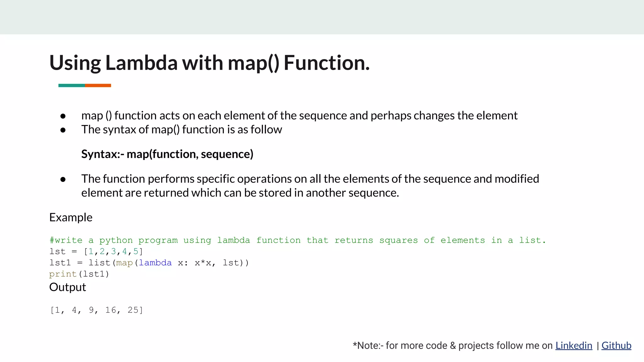Click the output result '[1, 4, 9, 16, 25]'

click(x=97, y=310)
